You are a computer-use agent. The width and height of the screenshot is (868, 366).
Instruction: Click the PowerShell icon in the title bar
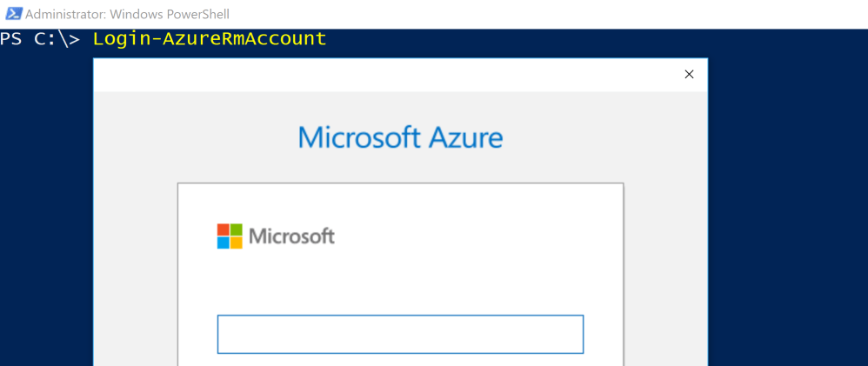click(13, 13)
